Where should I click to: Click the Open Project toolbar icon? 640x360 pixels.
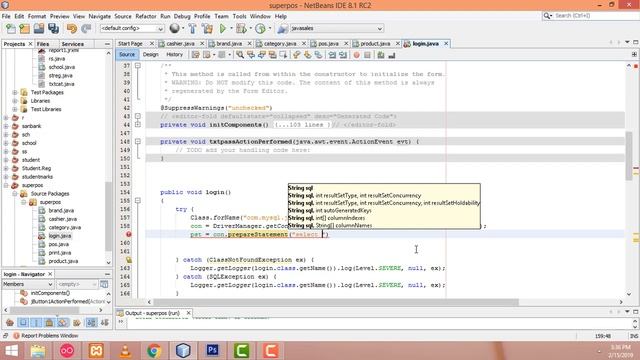[39, 29]
